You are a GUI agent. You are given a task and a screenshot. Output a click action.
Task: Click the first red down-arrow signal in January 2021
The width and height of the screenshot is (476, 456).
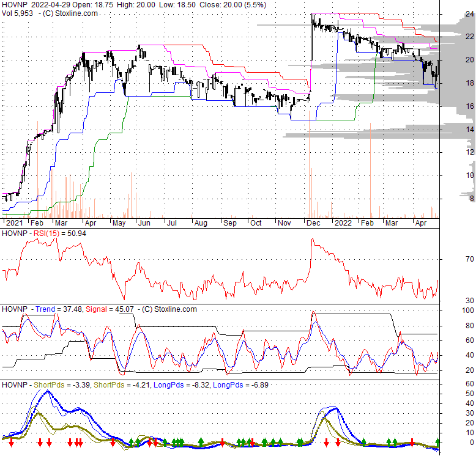click(x=11, y=443)
